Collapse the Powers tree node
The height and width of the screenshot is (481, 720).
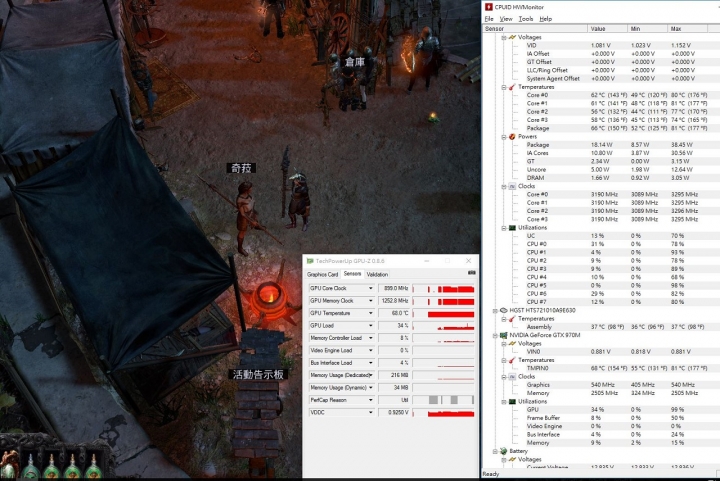tap(504, 137)
